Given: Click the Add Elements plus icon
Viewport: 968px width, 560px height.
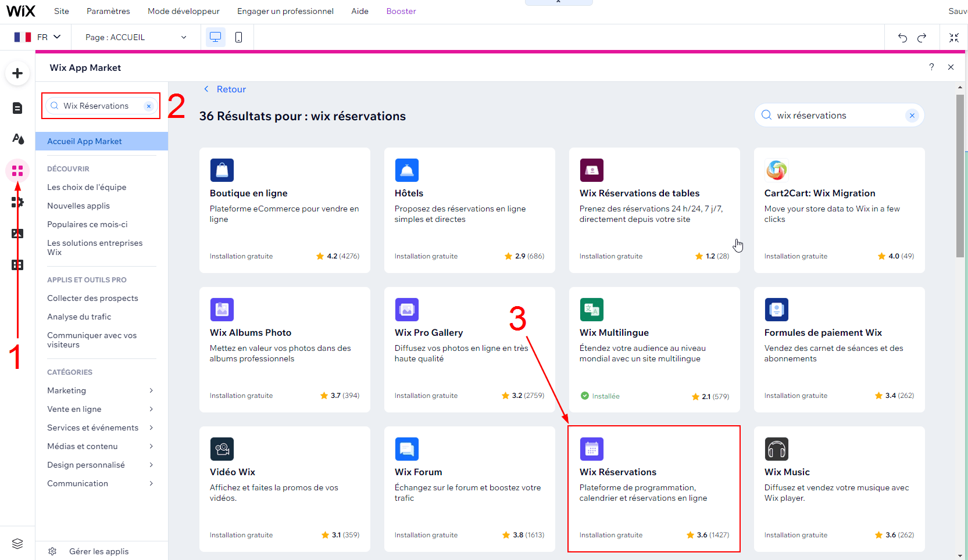Looking at the screenshot, I should [x=17, y=73].
